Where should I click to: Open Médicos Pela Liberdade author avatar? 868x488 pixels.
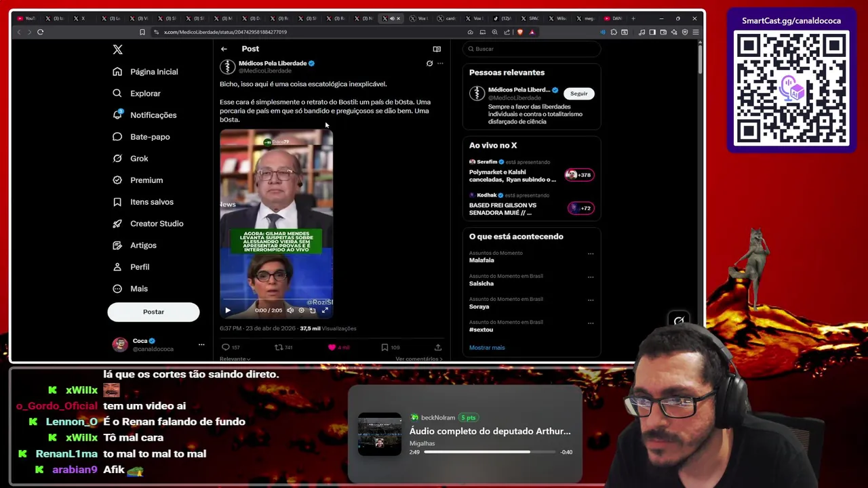(x=227, y=66)
